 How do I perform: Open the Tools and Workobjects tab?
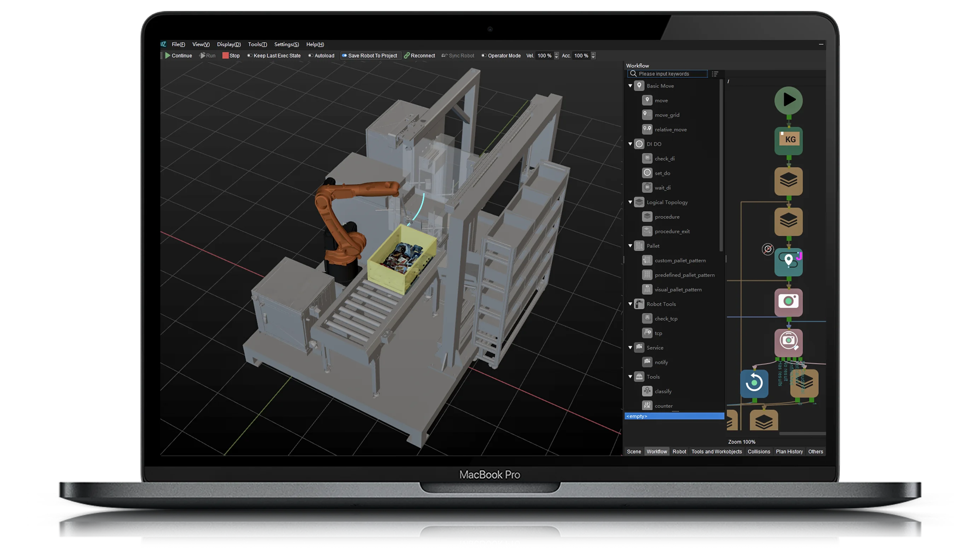717,452
